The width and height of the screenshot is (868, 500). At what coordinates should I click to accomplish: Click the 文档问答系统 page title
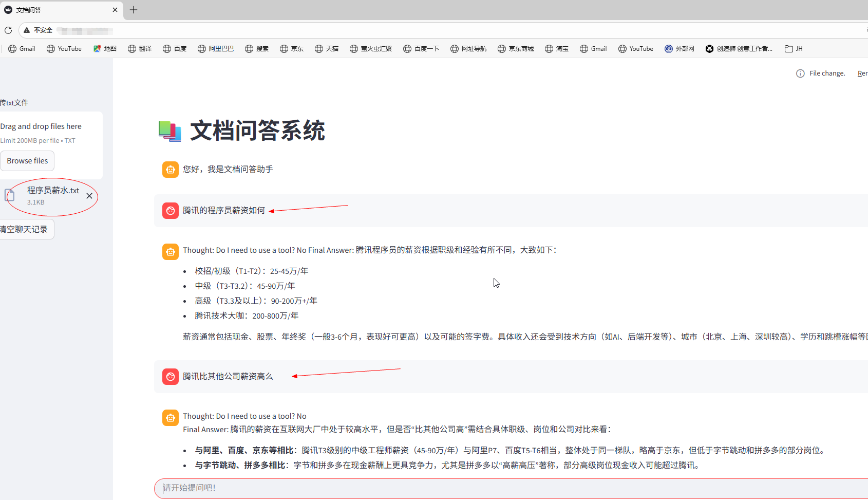tap(257, 131)
